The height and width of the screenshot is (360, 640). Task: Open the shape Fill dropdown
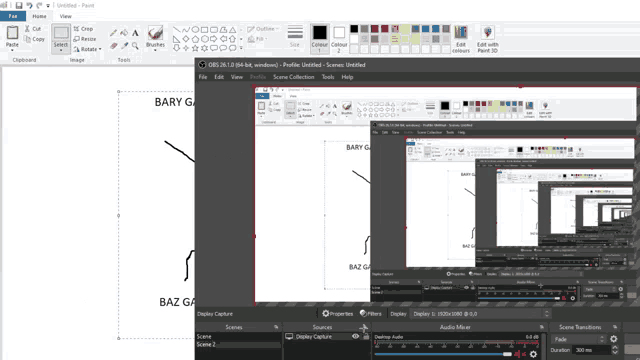click(x=257, y=39)
